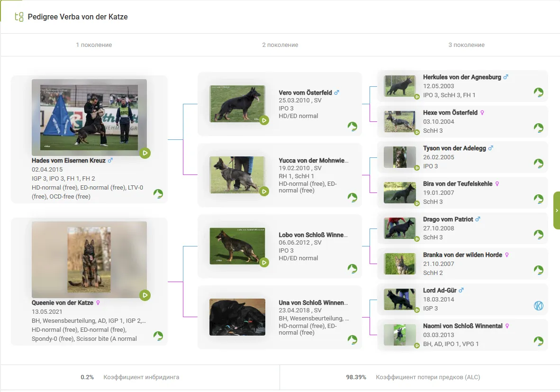
Task: Click the 98.39% ancestor loss coefficient value
Action: click(x=356, y=377)
